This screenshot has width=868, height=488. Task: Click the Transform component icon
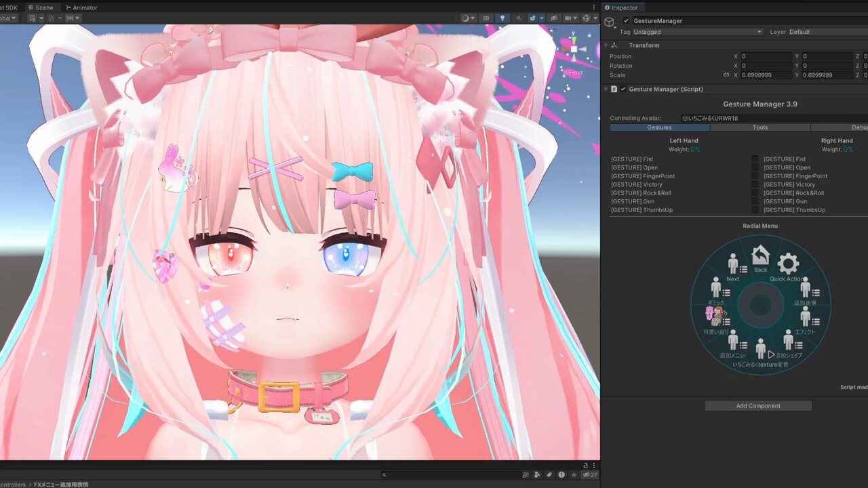coord(614,45)
